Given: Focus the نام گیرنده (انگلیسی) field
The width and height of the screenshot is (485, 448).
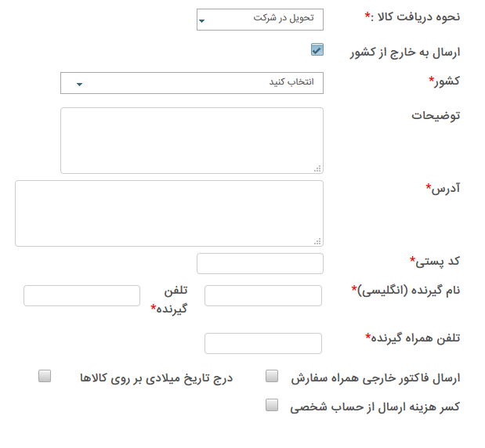Looking at the screenshot, I should pyautogui.click(x=263, y=295).
